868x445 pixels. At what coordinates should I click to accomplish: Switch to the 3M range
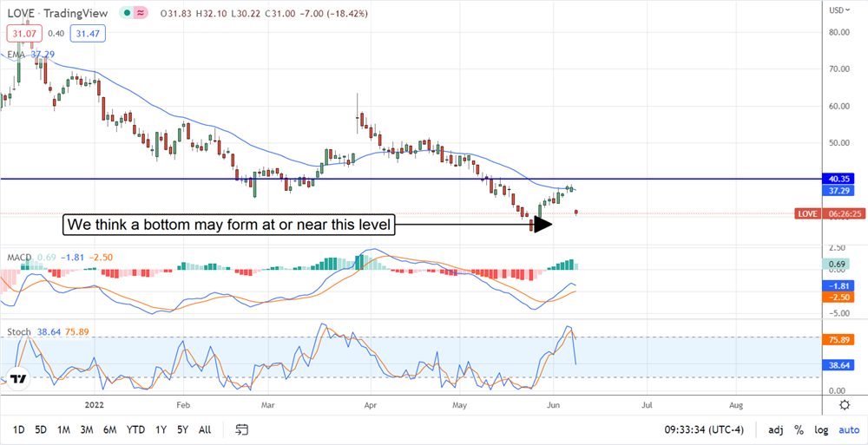click(86, 429)
